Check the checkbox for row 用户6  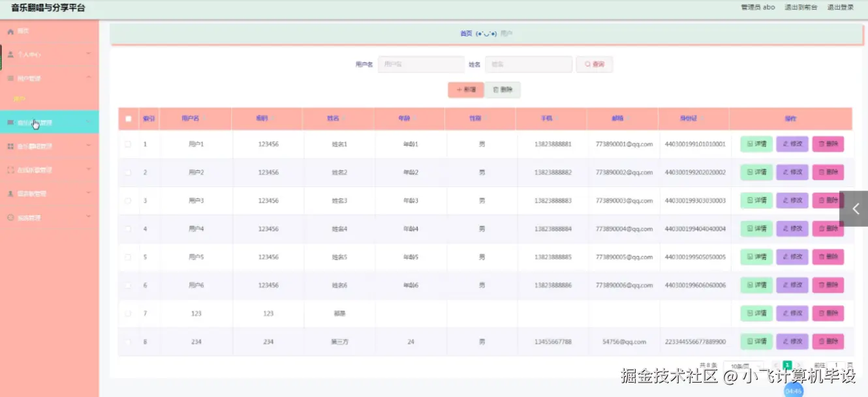(x=128, y=286)
